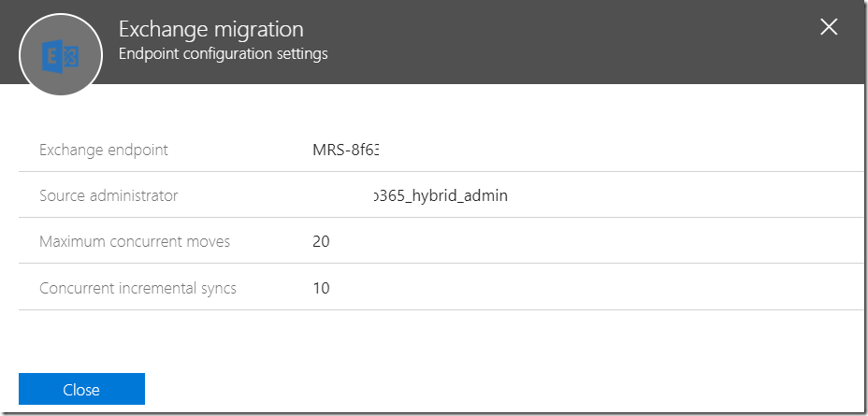Select the o365_hybrid_admin value
The width and height of the screenshot is (868, 416).
(x=441, y=195)
